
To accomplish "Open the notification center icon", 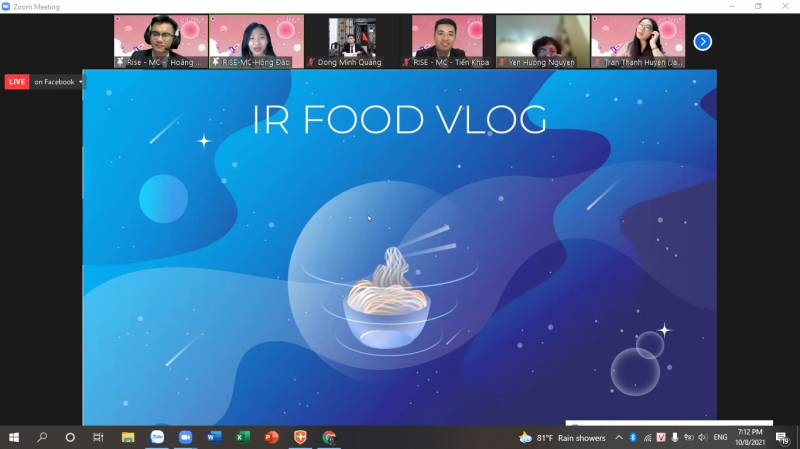I will point(783,437).
